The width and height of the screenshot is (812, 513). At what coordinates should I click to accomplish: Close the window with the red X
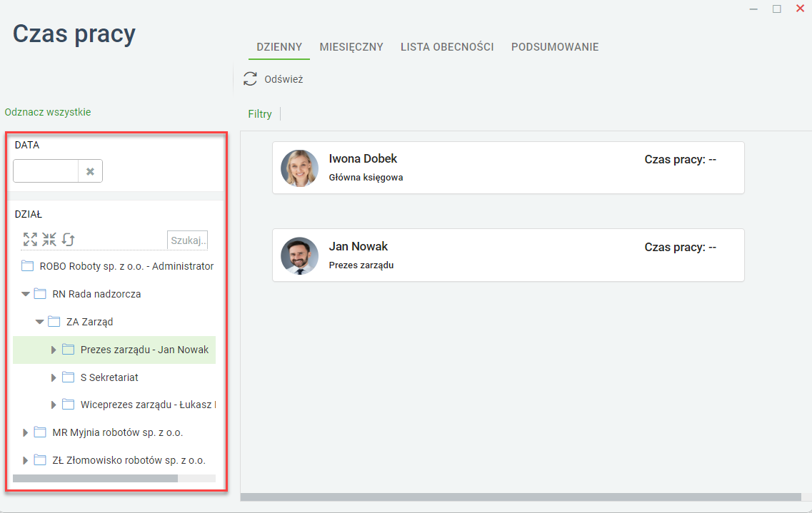tap(800, 9)
